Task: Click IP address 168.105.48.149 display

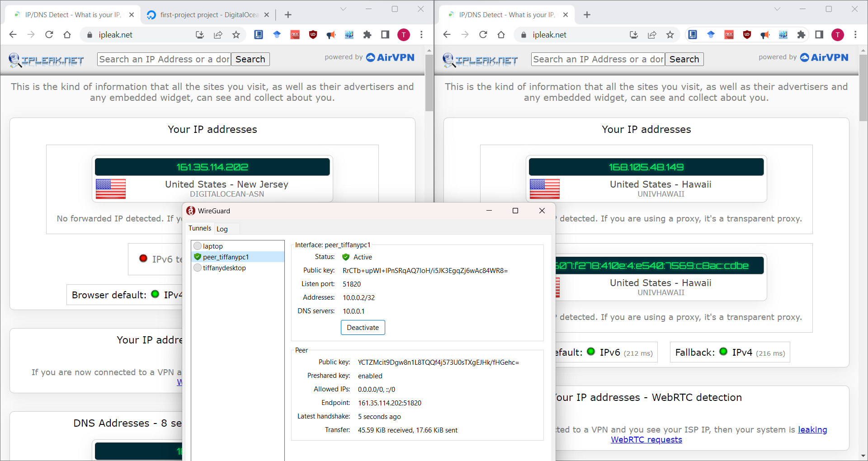Action: 646,167
